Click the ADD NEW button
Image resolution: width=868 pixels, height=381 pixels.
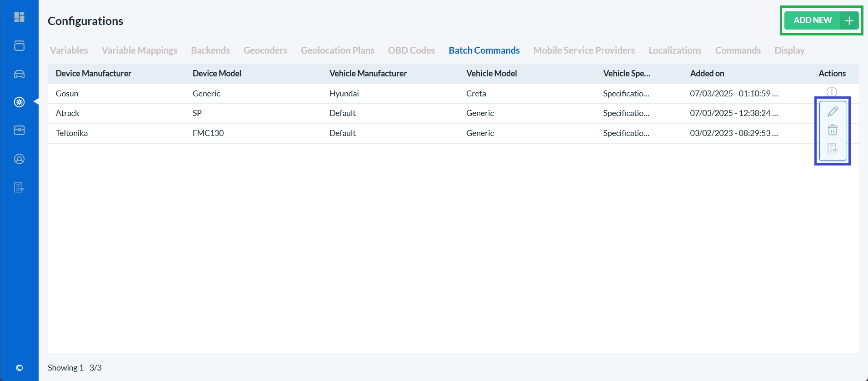[x=821, y=20]
